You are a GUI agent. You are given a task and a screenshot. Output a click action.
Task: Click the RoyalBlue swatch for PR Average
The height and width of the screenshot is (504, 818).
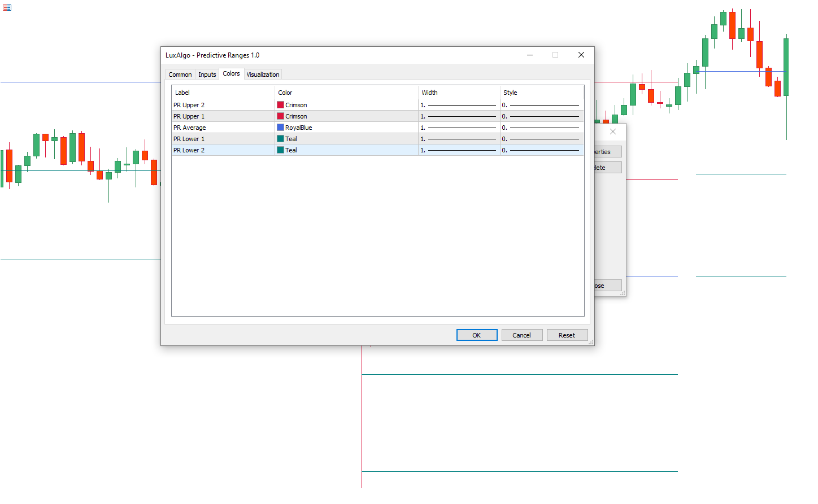coord(280,128)
